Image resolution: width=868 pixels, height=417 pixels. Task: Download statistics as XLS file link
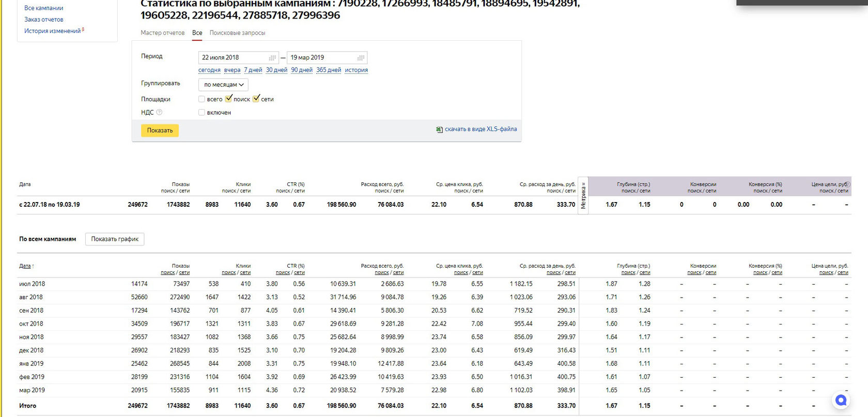coord(481,129)
